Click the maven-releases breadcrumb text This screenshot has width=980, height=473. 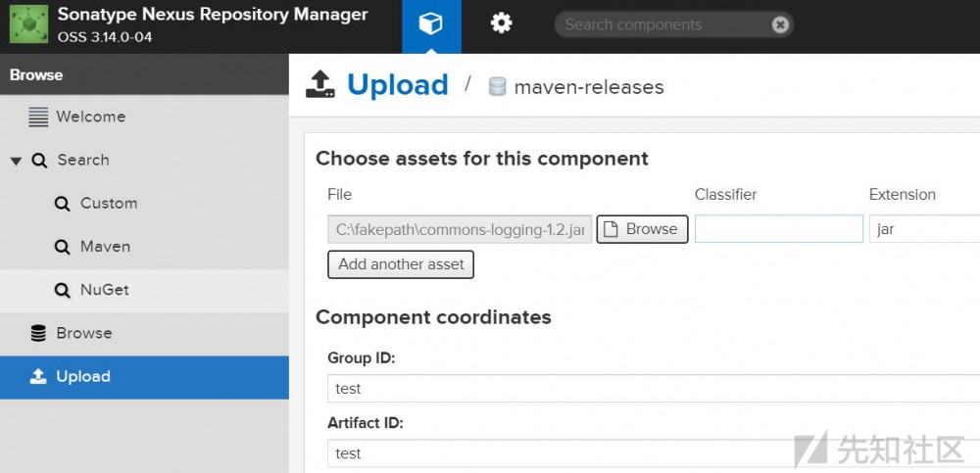click(x=589, y=87)
